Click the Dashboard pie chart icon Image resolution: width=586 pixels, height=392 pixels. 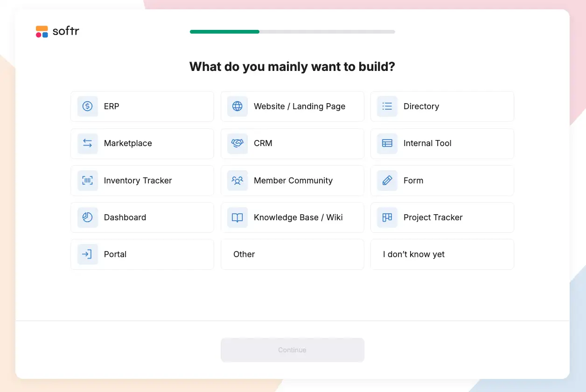(88, 217)
